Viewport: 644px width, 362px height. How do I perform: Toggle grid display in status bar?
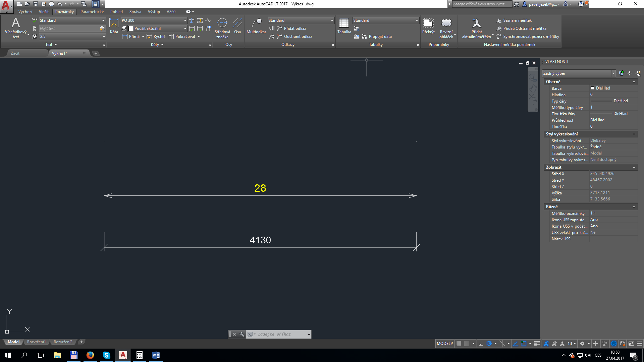[x=459, y=344]
